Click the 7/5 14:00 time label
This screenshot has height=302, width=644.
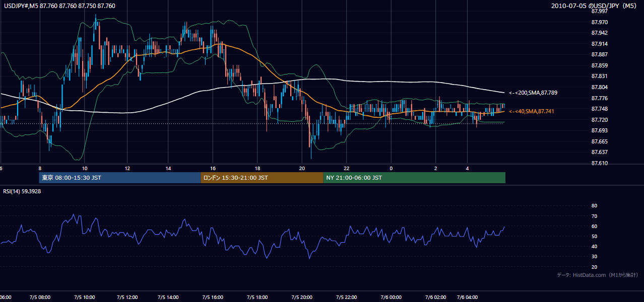pos(169,297)
